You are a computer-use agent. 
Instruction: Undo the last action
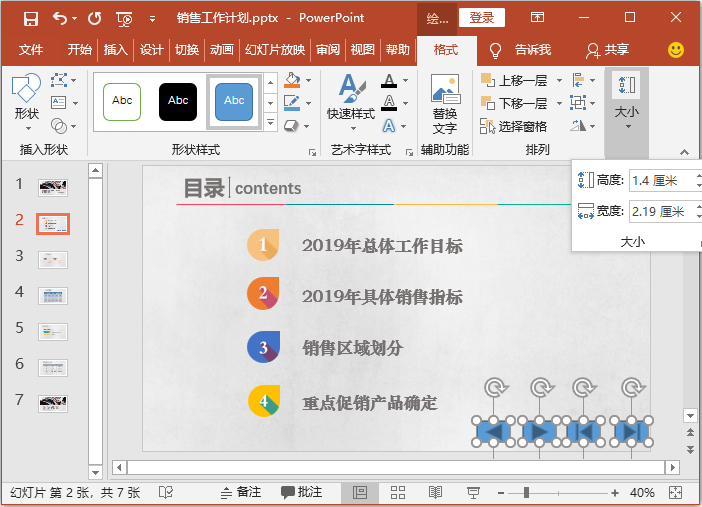pos(60,18)
